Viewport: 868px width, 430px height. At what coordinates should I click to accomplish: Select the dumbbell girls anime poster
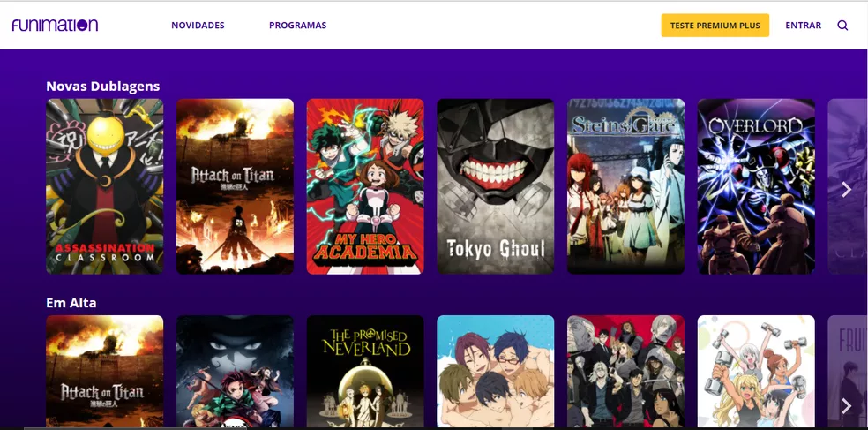pyautogui.click(x=756, y=371)
